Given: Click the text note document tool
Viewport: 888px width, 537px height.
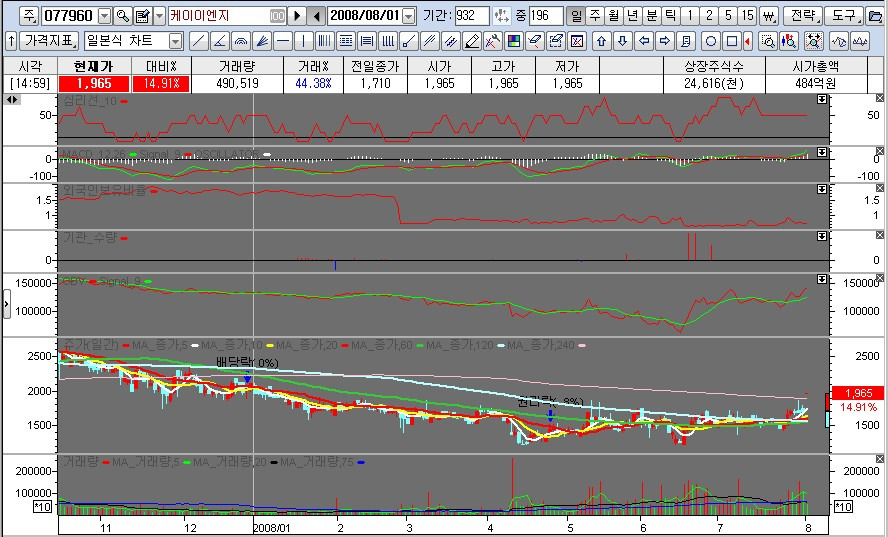Looking at the screenshot, I should click(x=686, y=41).
